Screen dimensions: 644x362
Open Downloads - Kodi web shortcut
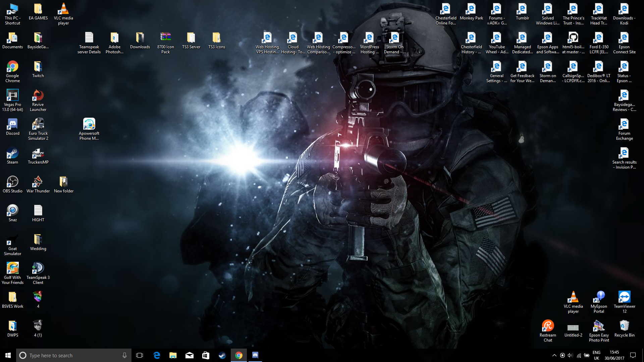pyautogui.click(x=624, y=14)
